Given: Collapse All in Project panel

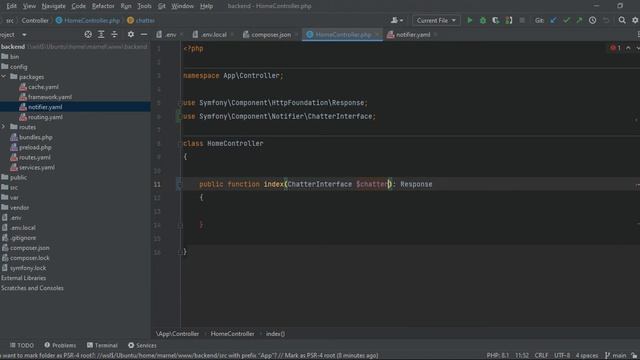Looking at the screenshot, I should click(x=114, y=35).
